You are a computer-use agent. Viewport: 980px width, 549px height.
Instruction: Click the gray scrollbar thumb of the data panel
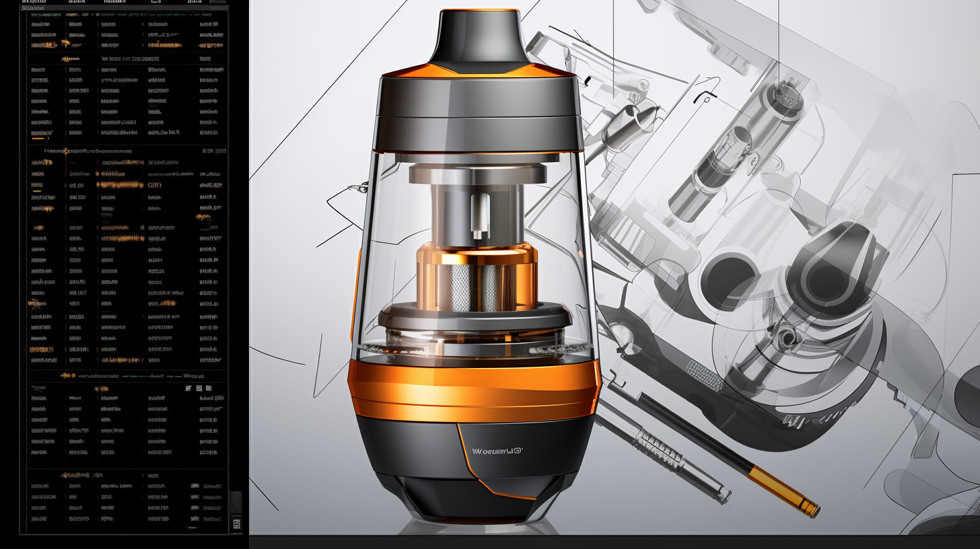pyautogui.click(x=236, y=503)
